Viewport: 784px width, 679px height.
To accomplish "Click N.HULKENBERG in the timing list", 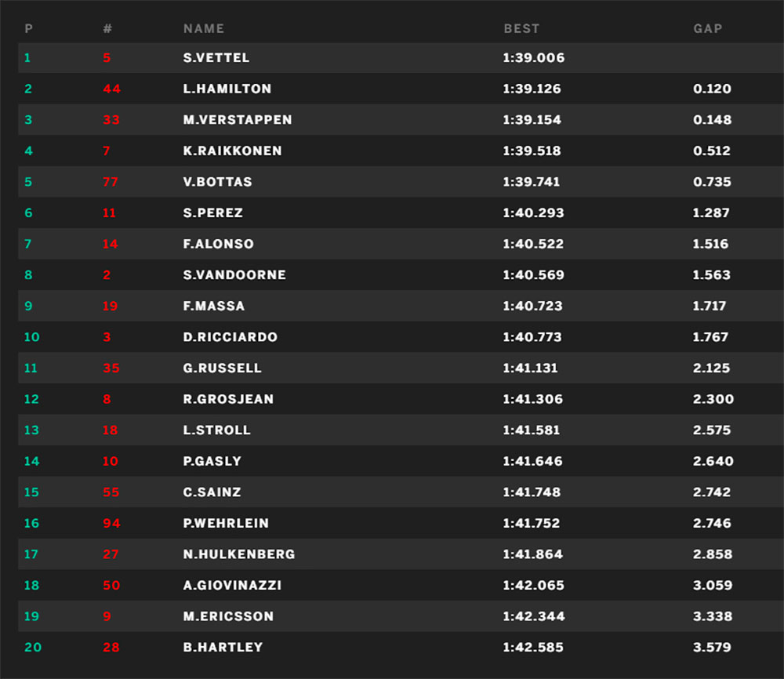I will click(x=239, y=554).
